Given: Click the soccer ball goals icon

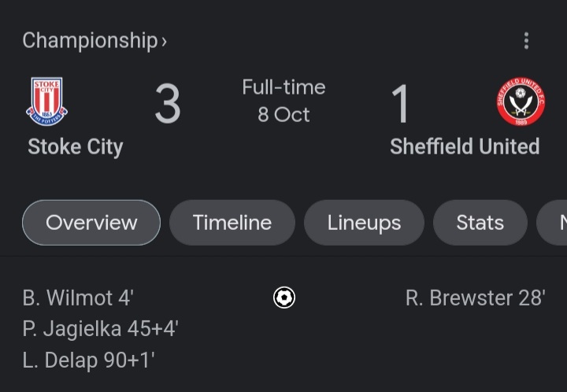Looking at the screenshot, I should [283, 298].
